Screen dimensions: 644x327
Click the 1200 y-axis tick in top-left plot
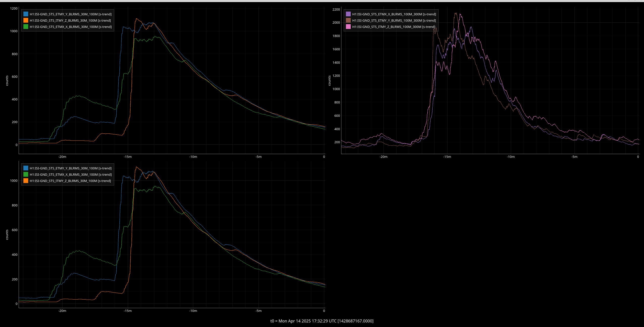[14, 9]
